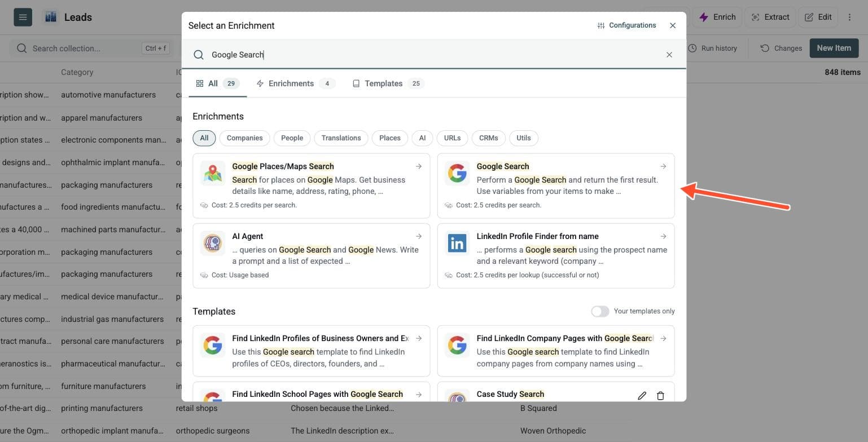Click inside the Google Search input field
Viewport: 868px width, 442px height.
(434, 55)
